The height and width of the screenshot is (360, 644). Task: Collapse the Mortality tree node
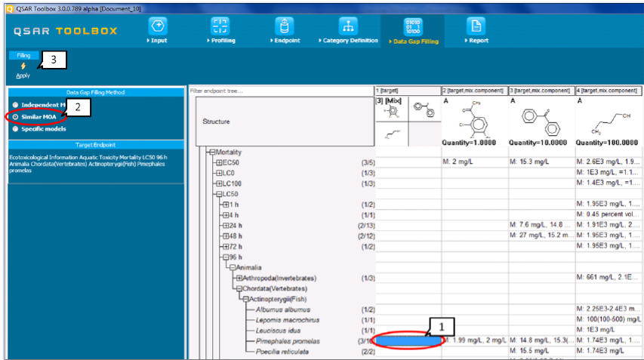pyautogui.click(x=212, y=152)
